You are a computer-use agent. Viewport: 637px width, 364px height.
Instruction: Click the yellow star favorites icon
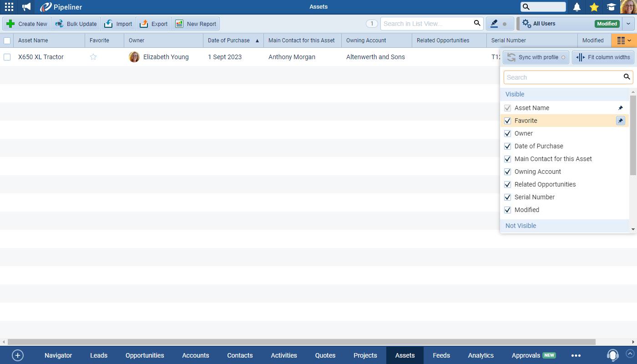click(594, 7)
